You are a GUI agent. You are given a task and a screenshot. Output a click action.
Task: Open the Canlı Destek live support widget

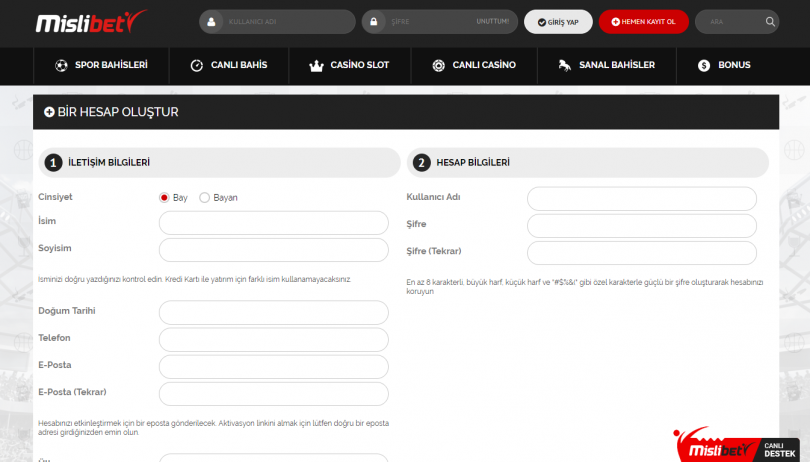(x=736, y=445)
